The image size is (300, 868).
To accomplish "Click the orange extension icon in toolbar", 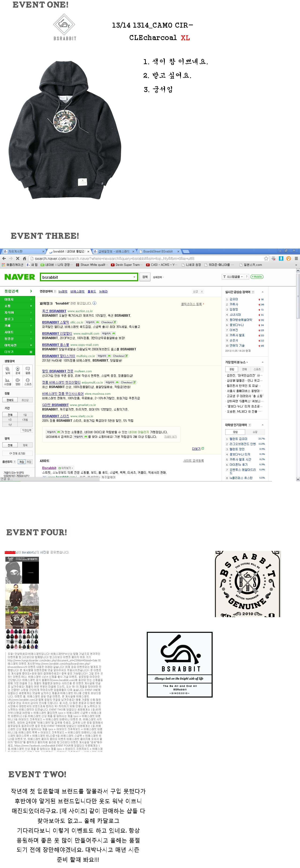I will (x=289, y=258).
